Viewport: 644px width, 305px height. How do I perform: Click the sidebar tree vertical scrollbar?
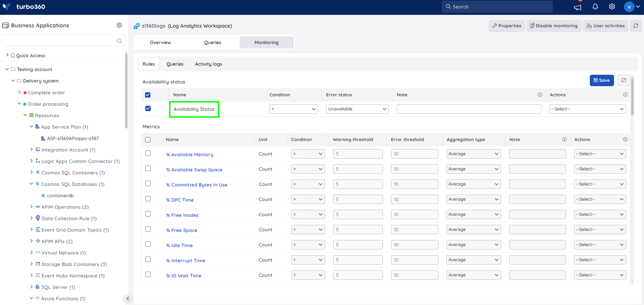point(126,91)
